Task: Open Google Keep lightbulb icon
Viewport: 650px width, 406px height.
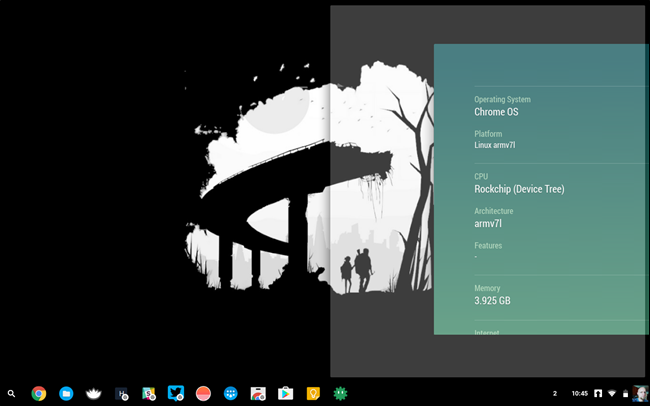Action: [313, 393]
